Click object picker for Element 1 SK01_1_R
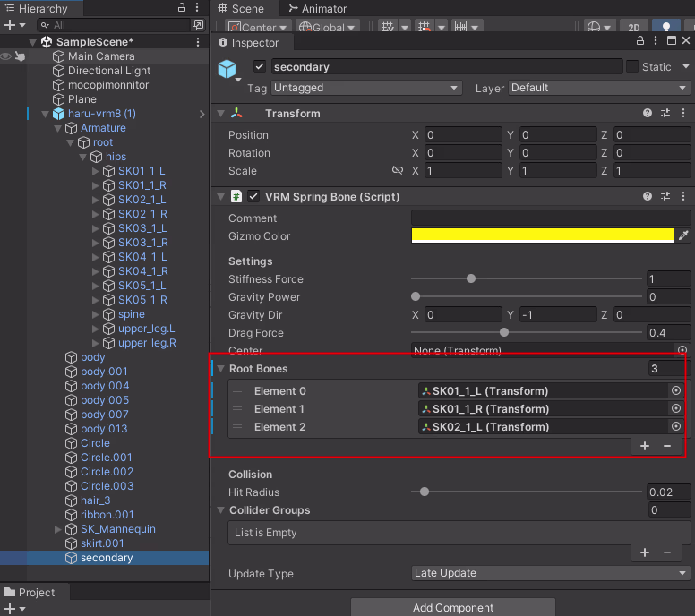Image resolution: width=695 pixels, height=616 pixels. tap(676, 408)
